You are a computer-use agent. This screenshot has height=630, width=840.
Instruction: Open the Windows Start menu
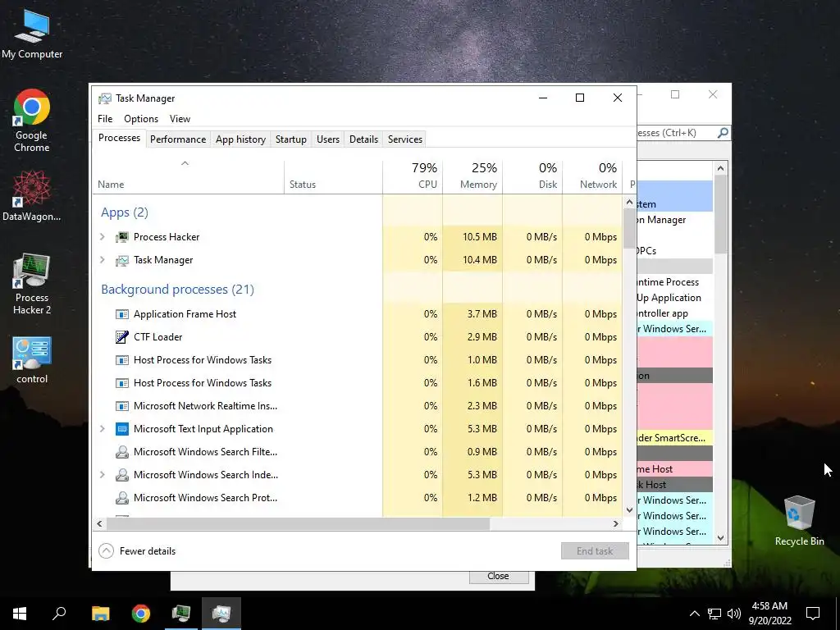tap(20, 614)
